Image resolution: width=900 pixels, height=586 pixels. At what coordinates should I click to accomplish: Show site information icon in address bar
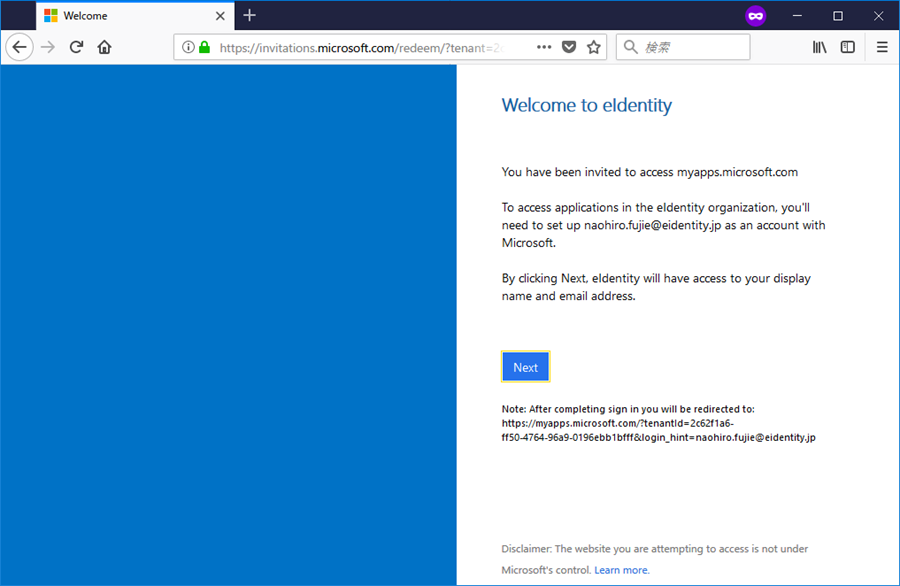tap(188, 47)
